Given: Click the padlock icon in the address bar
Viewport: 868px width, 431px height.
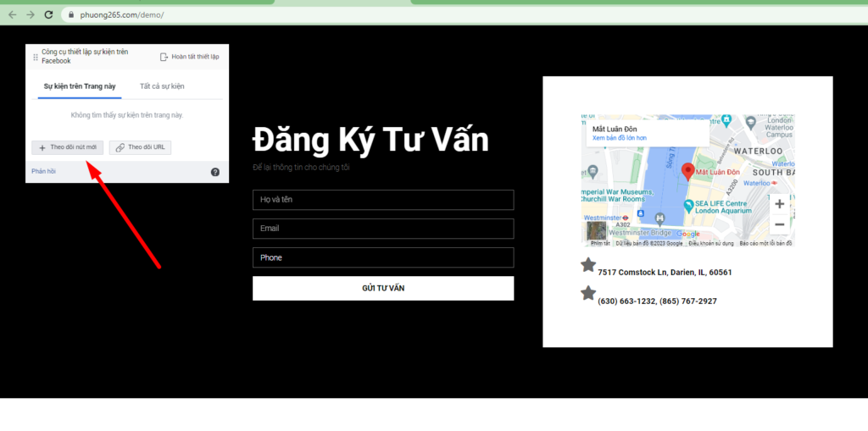Looking at the screenshot, I should 71,14.
